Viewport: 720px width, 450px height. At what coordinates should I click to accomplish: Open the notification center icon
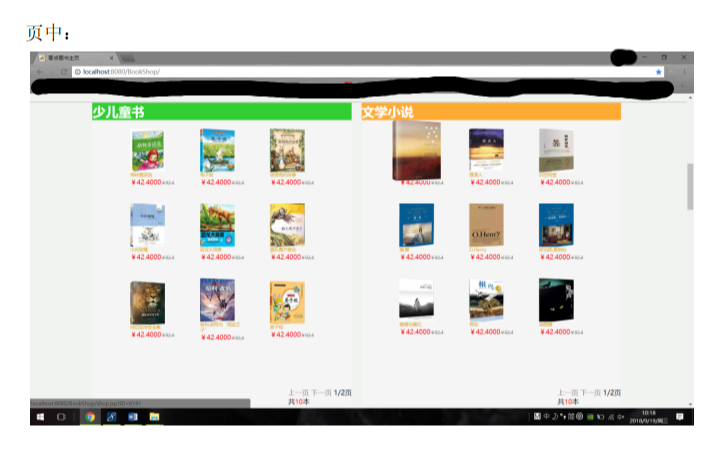679,416
